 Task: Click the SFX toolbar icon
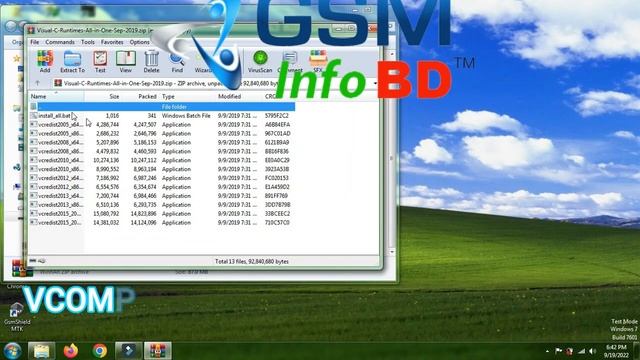pos(318,61)
